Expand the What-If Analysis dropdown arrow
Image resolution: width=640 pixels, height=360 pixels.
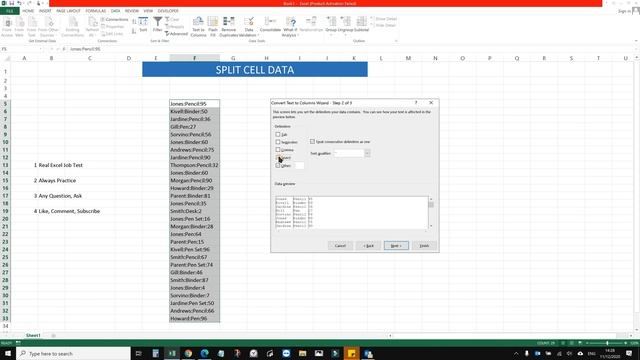click(298, 35)
